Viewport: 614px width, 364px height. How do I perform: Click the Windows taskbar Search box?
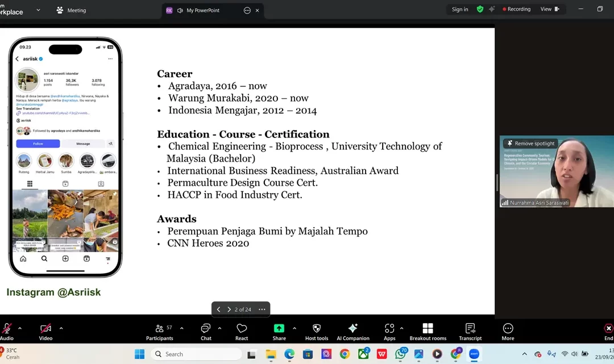pos(196,354)
